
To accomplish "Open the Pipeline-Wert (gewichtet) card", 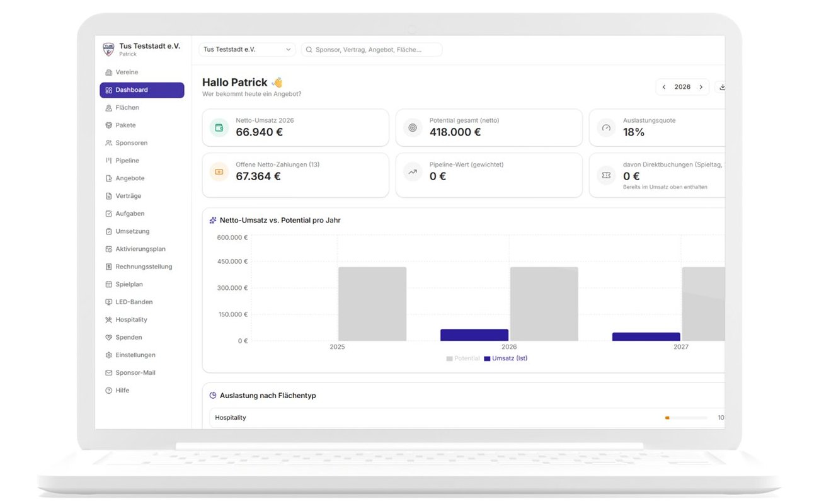I will [489, 175].
